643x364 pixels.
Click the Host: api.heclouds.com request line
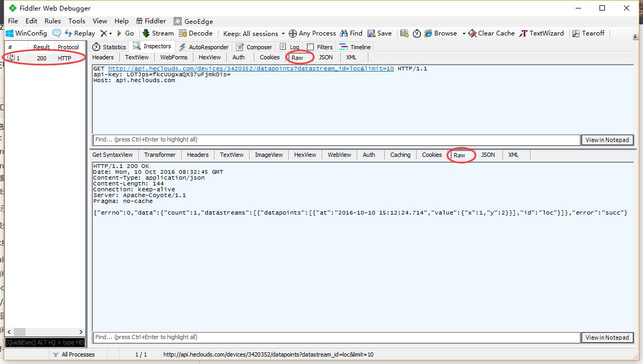[134, 81]
